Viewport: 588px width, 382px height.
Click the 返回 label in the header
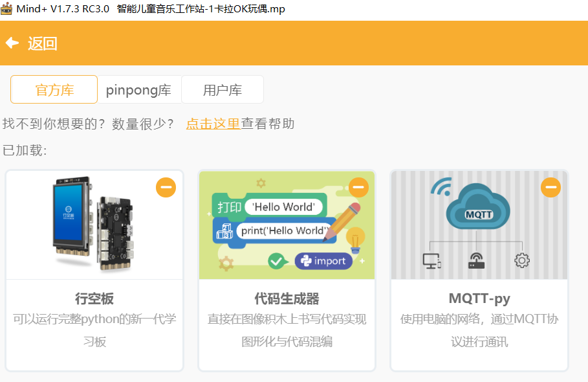pos(43,43)
